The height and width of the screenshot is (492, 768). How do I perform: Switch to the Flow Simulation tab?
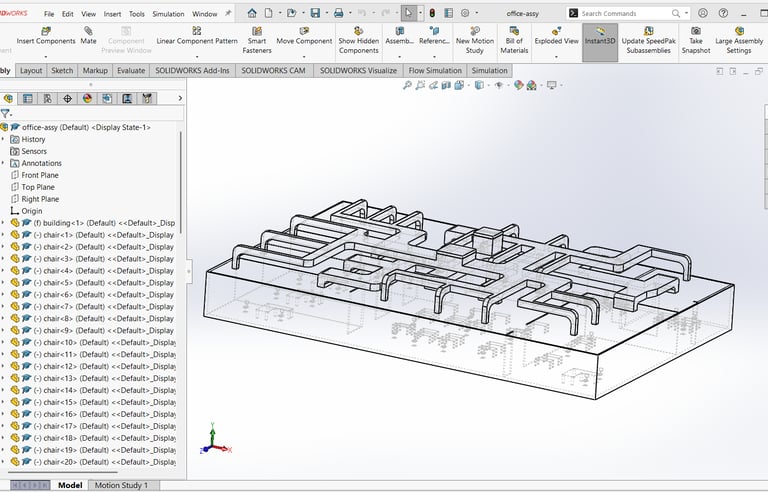(435, 71)
